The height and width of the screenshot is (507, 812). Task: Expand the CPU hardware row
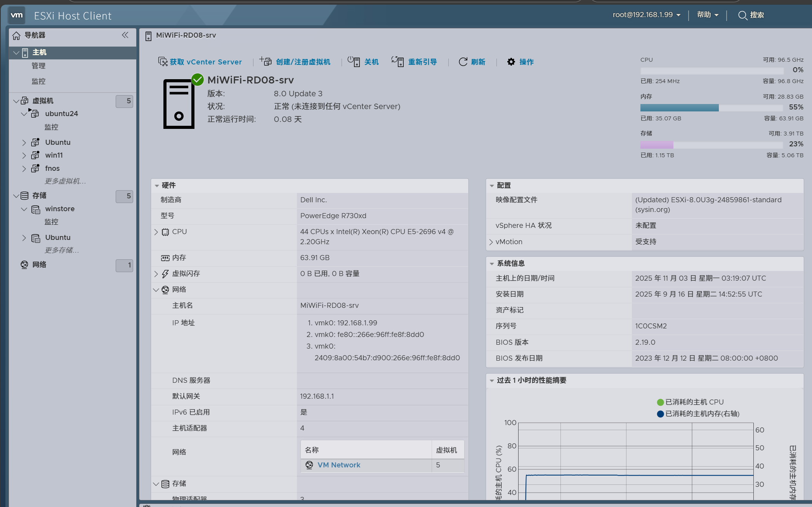[156, 232]
